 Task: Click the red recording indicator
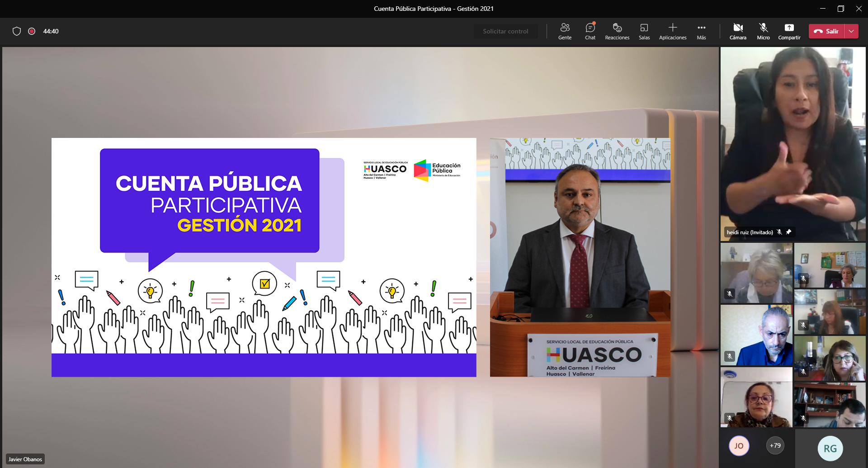(x=32, y=31)
